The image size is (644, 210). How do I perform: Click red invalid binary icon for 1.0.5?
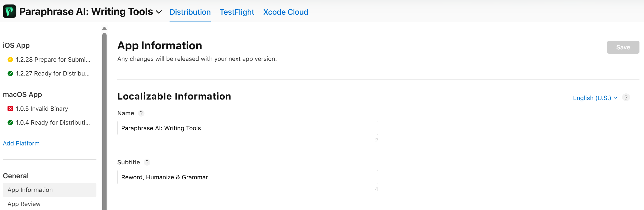click(10, 109)
